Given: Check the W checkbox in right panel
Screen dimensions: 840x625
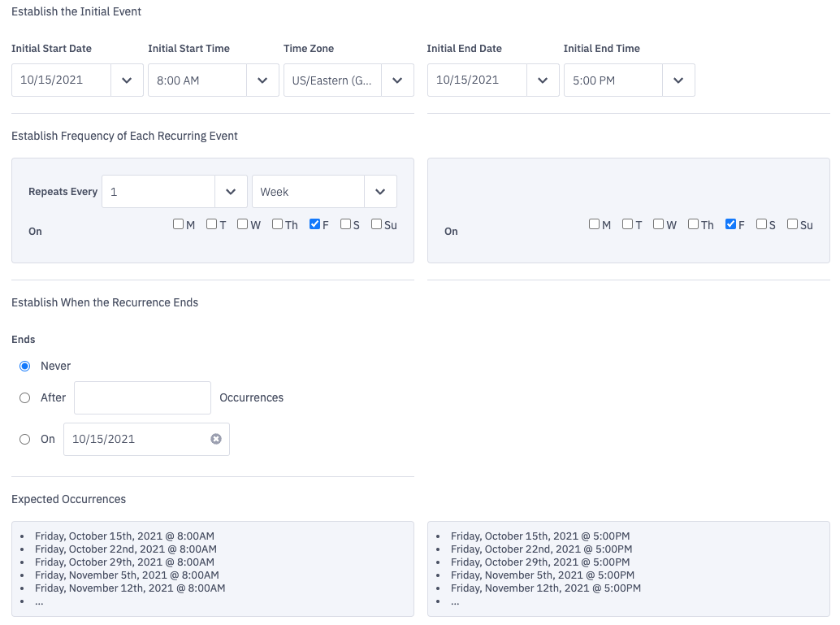Looking at the screenshot, I should tap(659, 224).
